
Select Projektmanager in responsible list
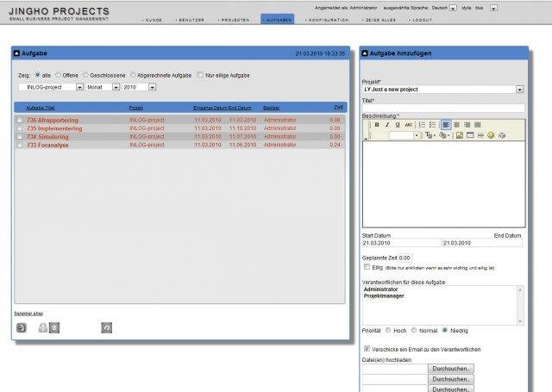pos(384,296)
